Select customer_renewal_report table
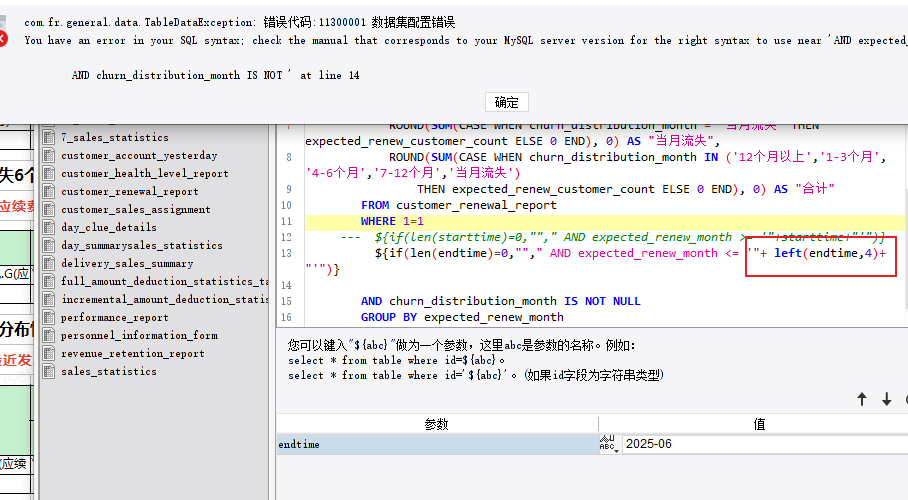 [130, 191]
